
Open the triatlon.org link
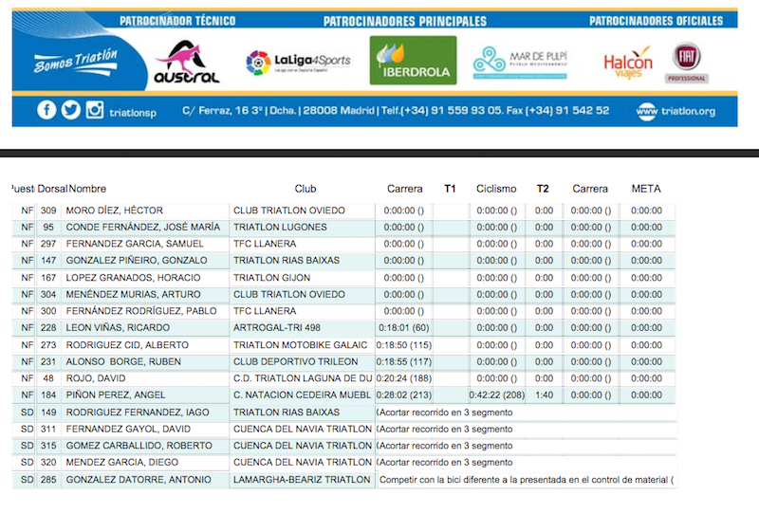[688, 111]
